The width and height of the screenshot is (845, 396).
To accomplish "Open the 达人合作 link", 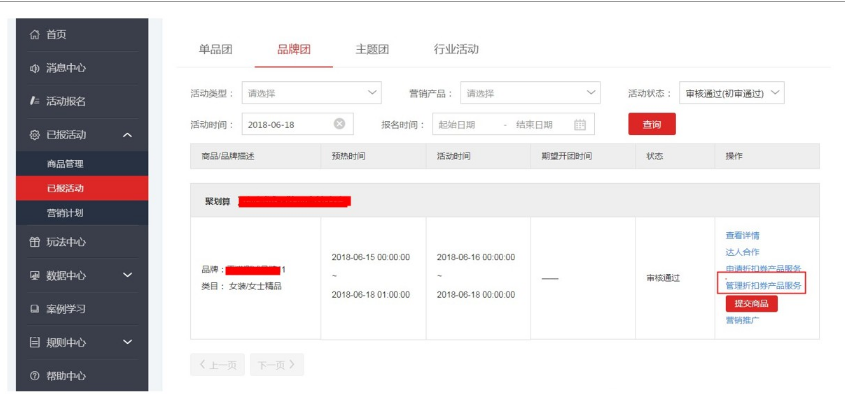I will tap(743, 252).
